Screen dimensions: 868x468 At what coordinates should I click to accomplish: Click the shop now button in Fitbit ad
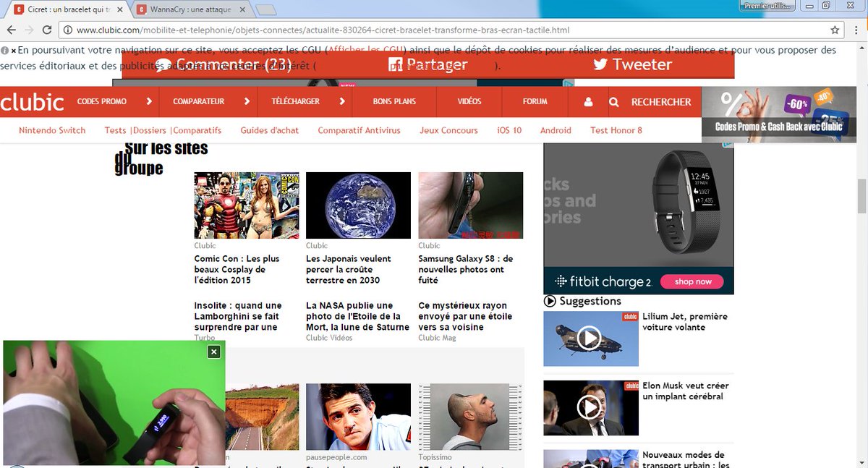tap(693, 281)
